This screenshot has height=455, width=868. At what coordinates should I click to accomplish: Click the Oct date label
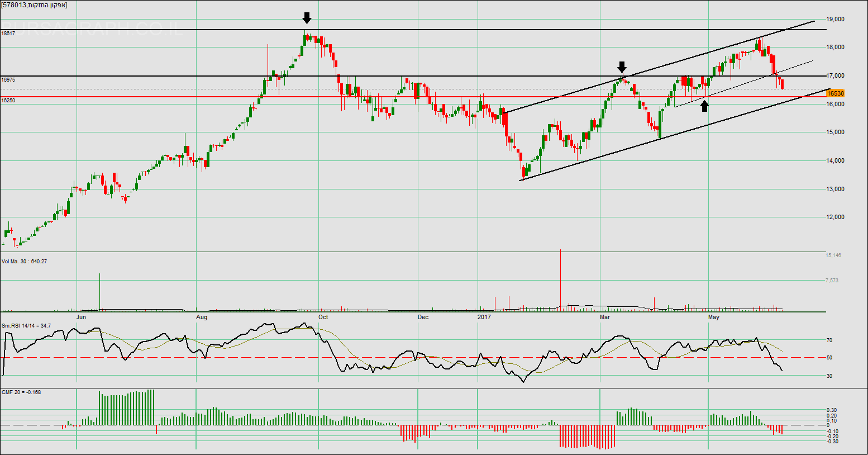(x=323, y=317)
